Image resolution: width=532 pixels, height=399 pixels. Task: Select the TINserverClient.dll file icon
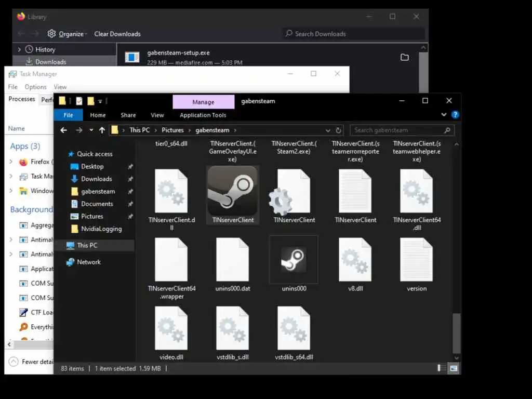point(171,191)
